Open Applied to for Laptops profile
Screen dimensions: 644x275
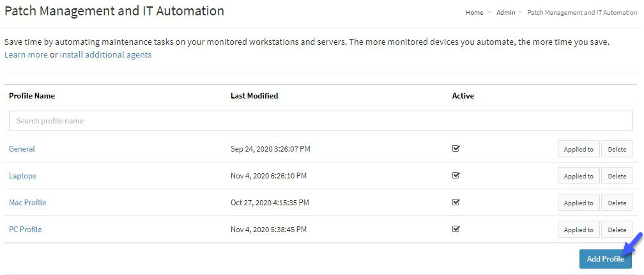578,175
